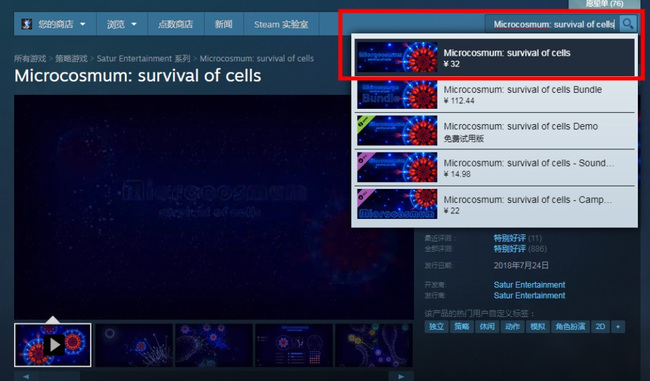Viewport: 650px width, 381px height.
Task: Select the survival of cells Bundle suggestion
Action: [495, 95]
